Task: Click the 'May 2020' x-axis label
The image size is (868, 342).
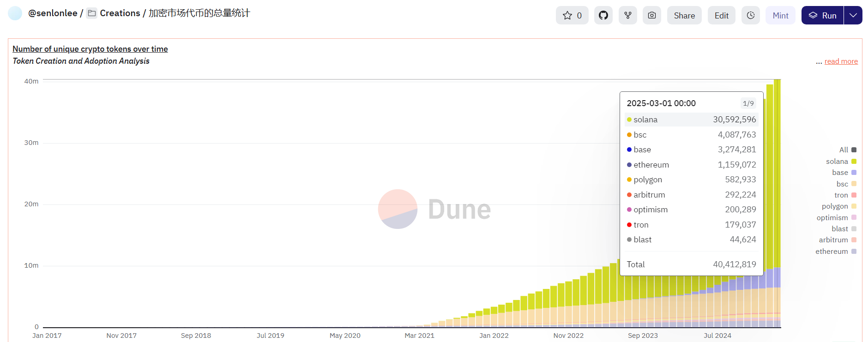Action: (x=345, y=336)
